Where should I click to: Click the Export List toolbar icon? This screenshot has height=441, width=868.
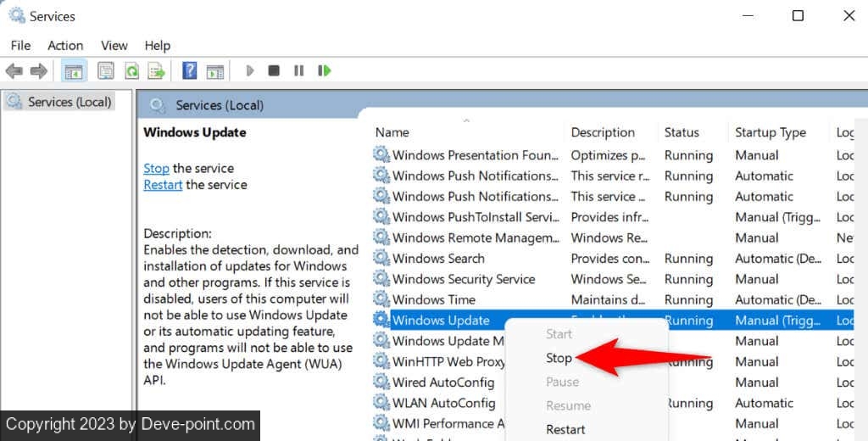pos(156,70)
